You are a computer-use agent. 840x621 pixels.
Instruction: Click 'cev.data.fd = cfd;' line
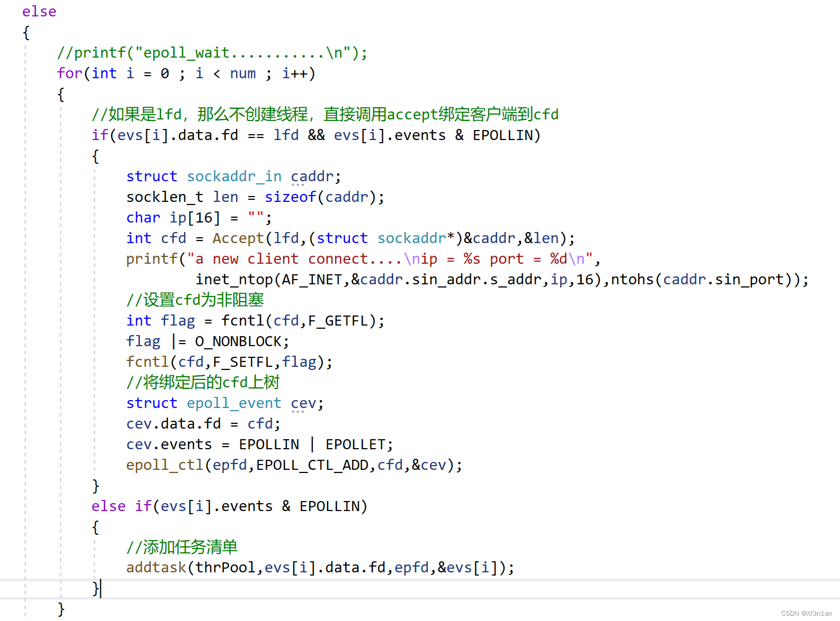(203, 424)
